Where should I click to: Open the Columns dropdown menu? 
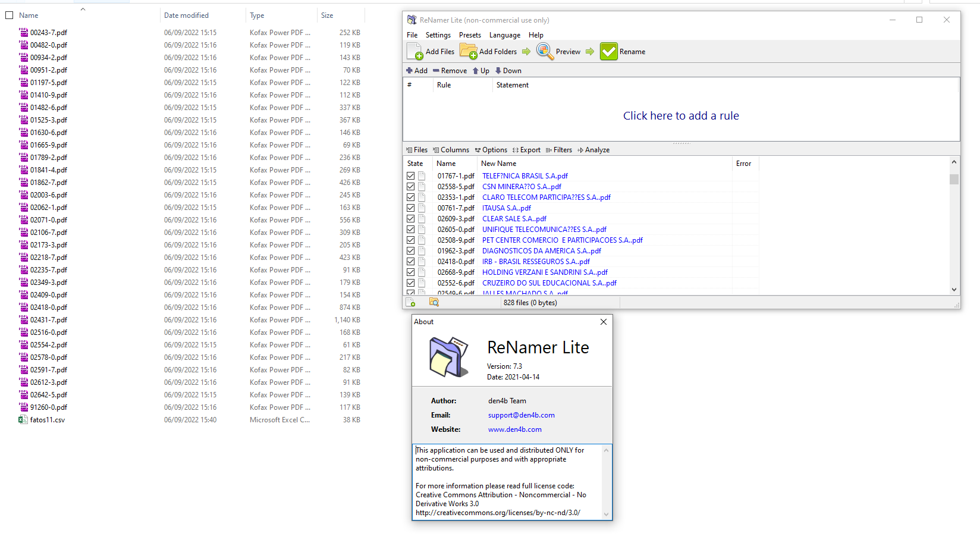[x=451, y=150]
